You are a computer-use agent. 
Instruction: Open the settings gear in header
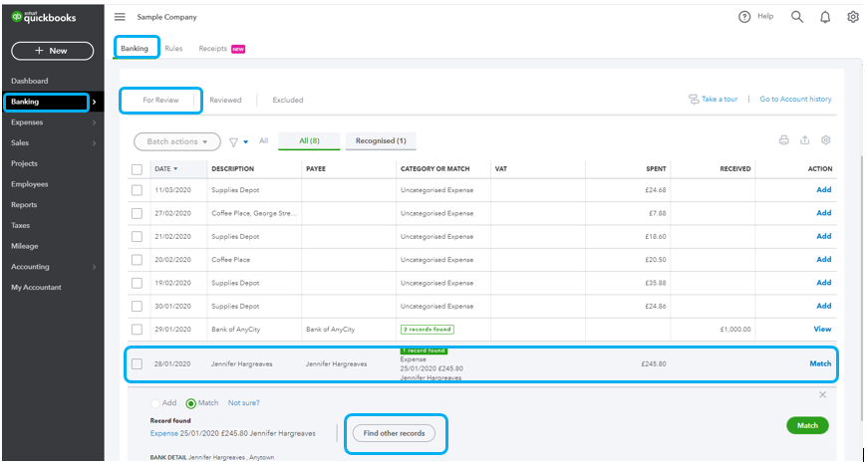coord(853,17)
